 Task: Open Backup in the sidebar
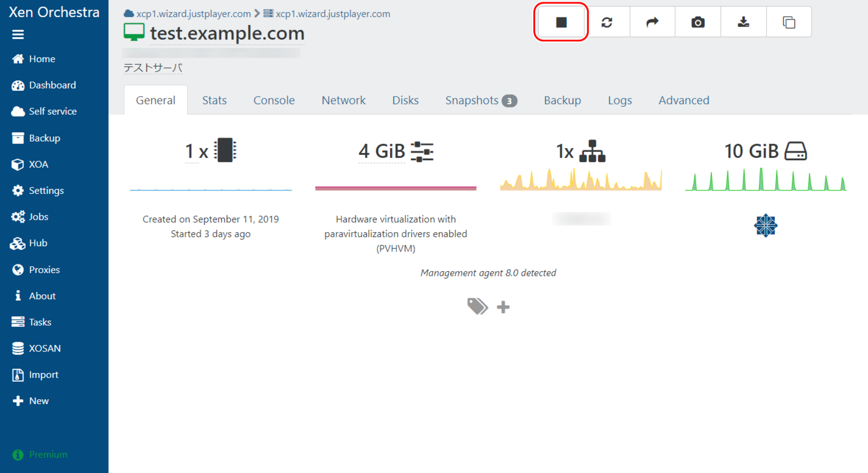point(36,138)
